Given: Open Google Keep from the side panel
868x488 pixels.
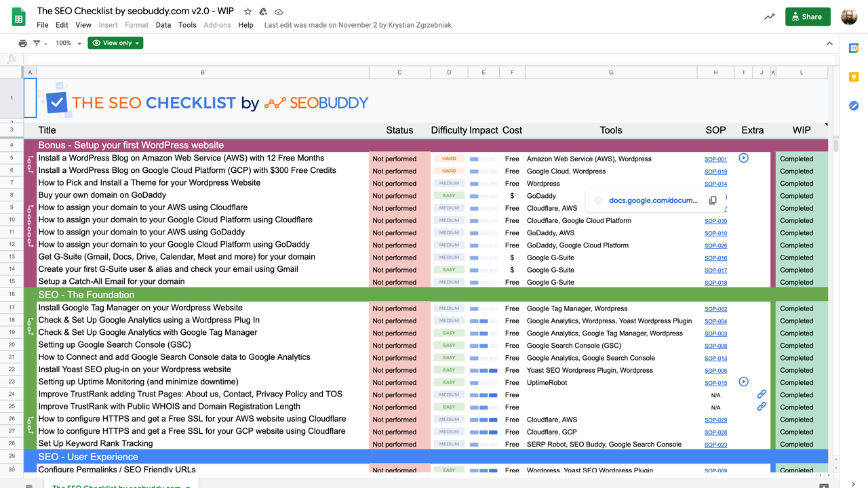Looking at the screenshot, I should point(854,77).
